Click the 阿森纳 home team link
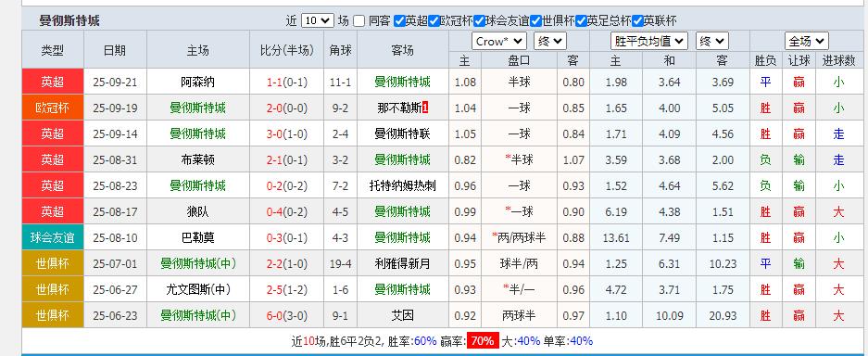 tap(197, 82)
